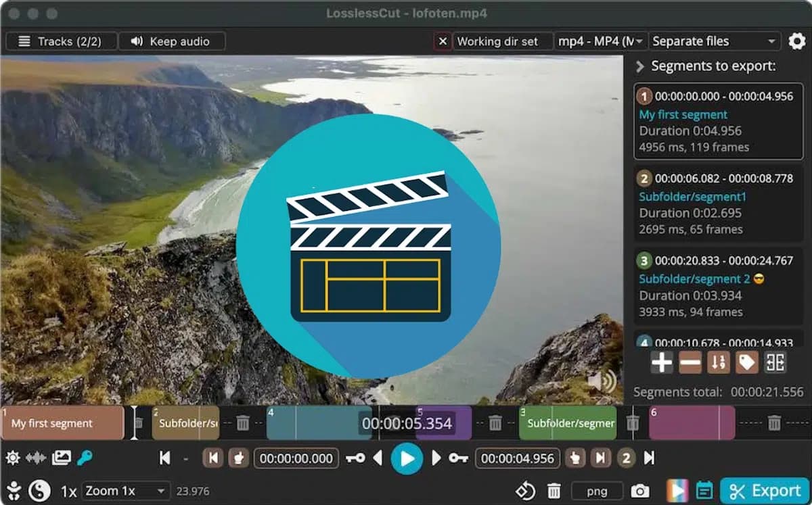Image resolution: width=812 pixels, height=505 pixels.
Task: Click the cut start time field 00:00:00.000
Action: (x=296, y=458)
